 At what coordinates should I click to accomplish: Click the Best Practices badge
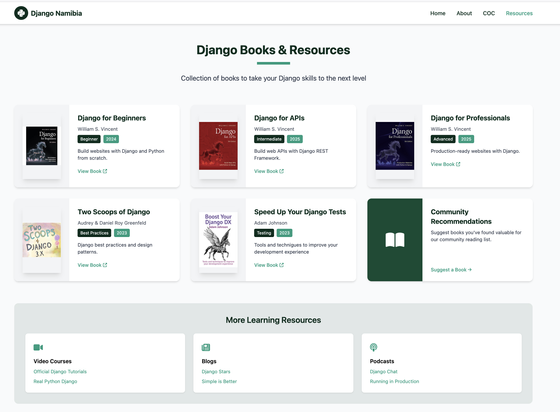94,233
